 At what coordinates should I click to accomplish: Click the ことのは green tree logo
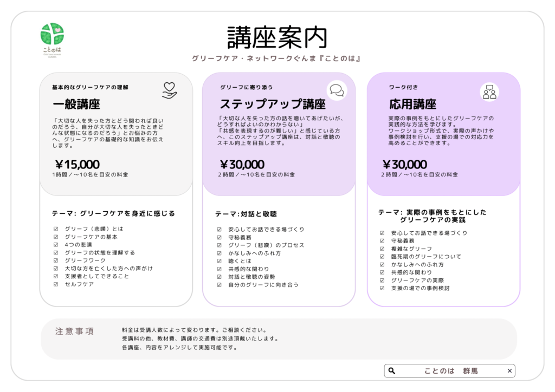[x=52, y=35]
